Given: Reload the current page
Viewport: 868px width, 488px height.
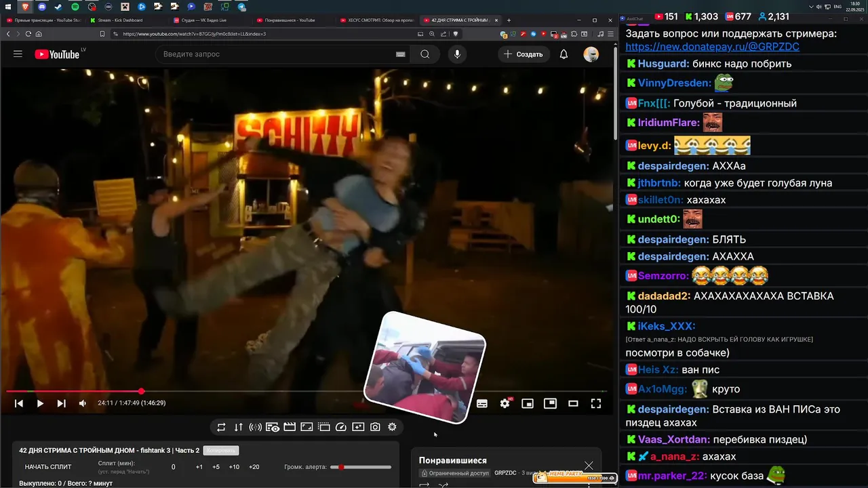Looking at the screenshot, I should click(x=28, y=34).
